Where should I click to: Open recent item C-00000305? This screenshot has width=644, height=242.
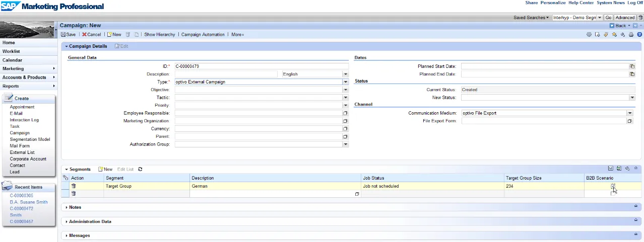click(22, 196)
